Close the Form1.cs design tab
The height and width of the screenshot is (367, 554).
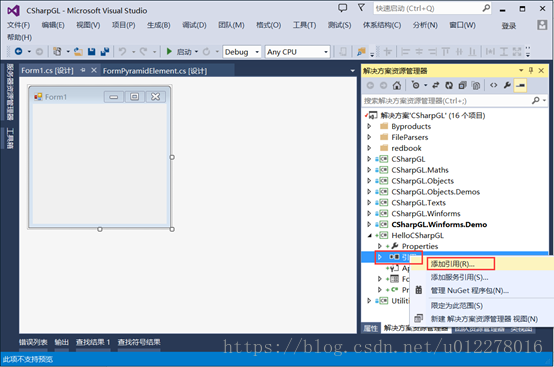tap(94, 70)
